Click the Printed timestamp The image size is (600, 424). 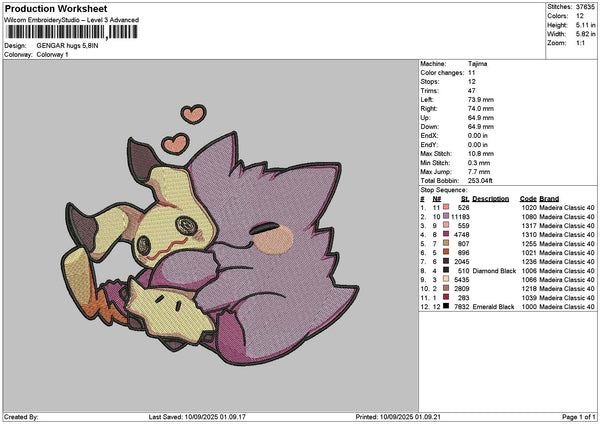398,417
